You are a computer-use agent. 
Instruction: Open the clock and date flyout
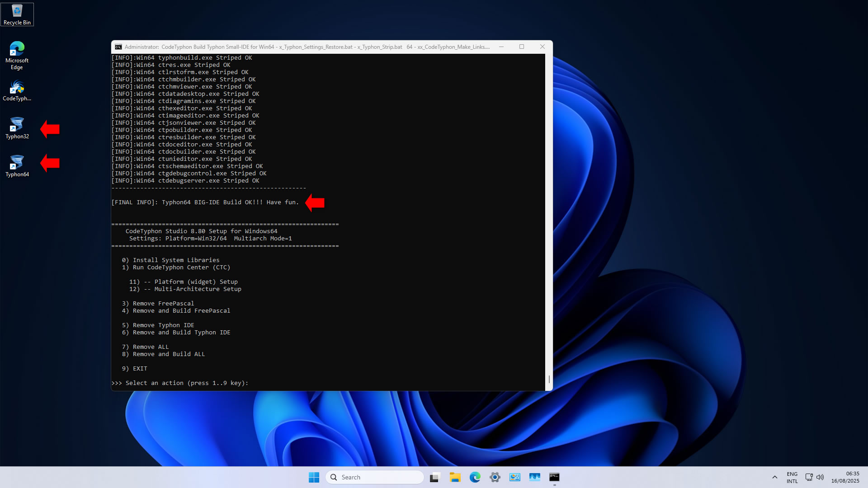(845, 477)
